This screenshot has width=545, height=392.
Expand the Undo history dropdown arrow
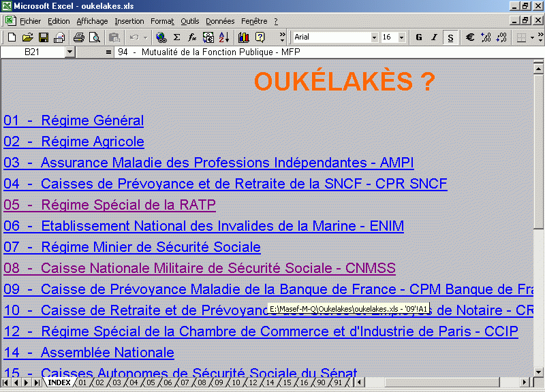pyautogui.click(x=145, y=37)
